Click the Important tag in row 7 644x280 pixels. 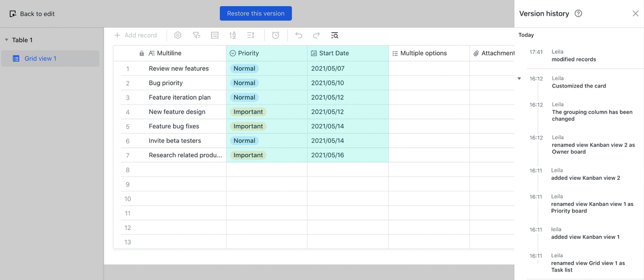[248, 155]
